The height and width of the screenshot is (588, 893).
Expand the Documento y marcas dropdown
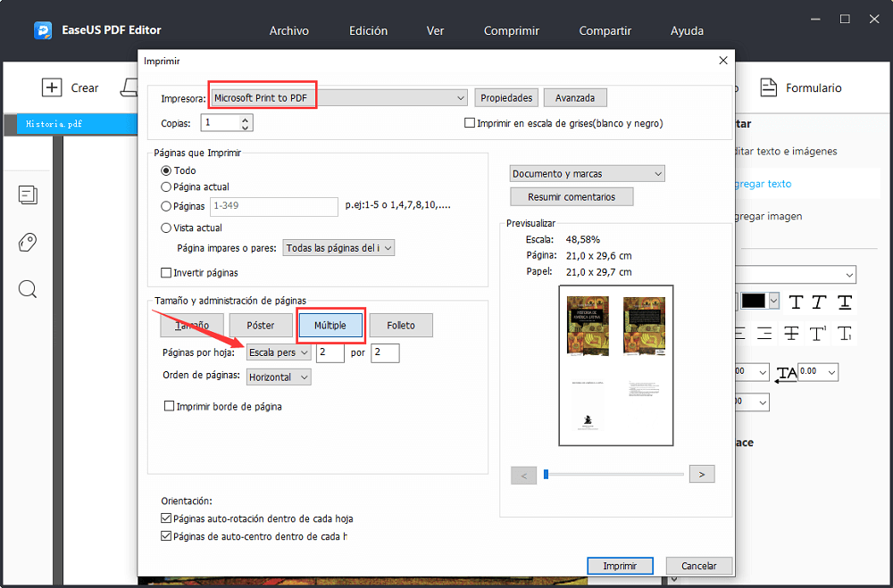(x=587, y=174)
